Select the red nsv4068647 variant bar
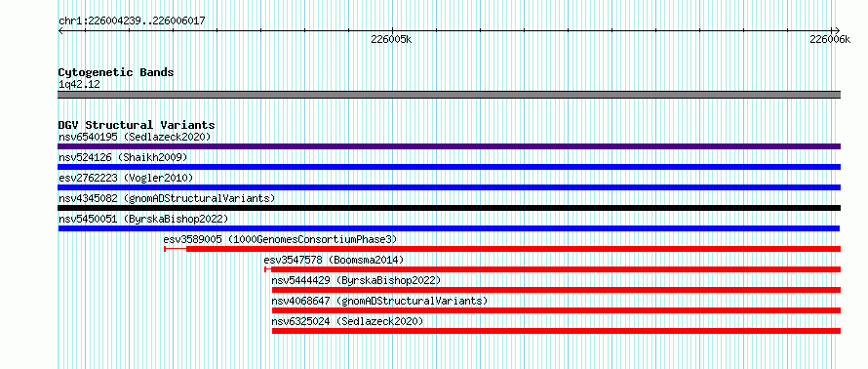Screen dimensions: 868x369 click(556, 310)
